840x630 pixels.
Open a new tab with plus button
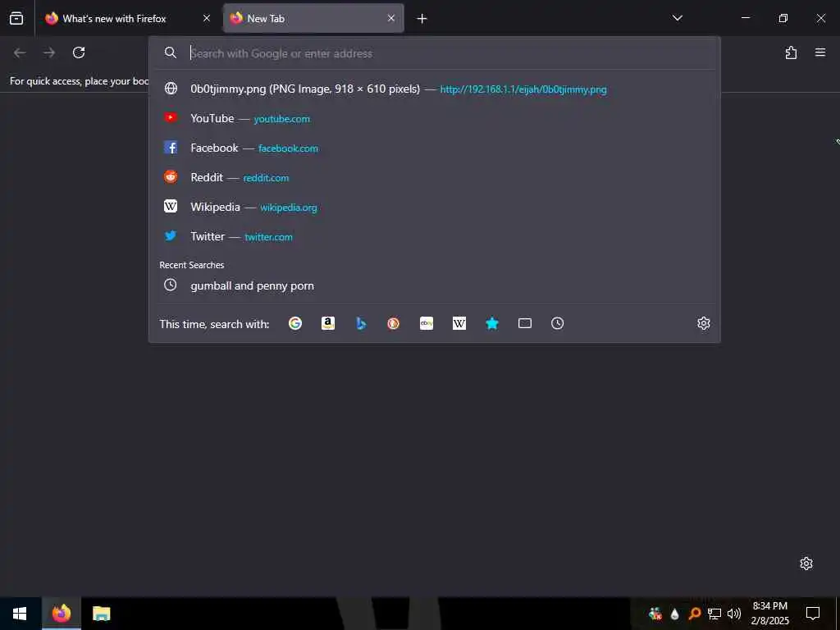(x=422, y=19)
